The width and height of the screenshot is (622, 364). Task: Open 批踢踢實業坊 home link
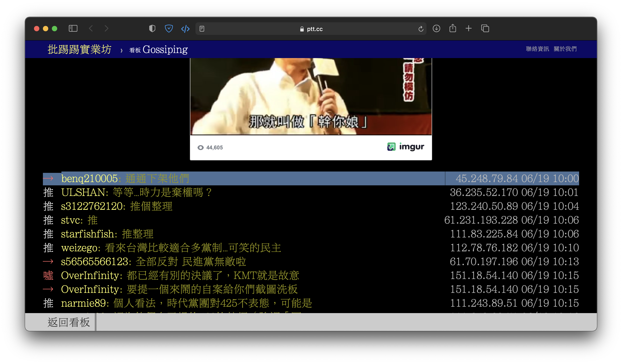tap(79, 49)
